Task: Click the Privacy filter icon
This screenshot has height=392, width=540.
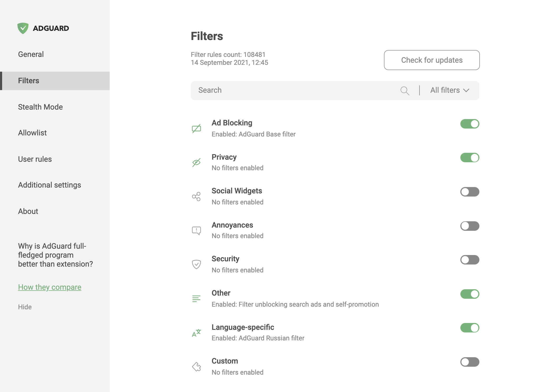Action: click(x=196, y=162)
